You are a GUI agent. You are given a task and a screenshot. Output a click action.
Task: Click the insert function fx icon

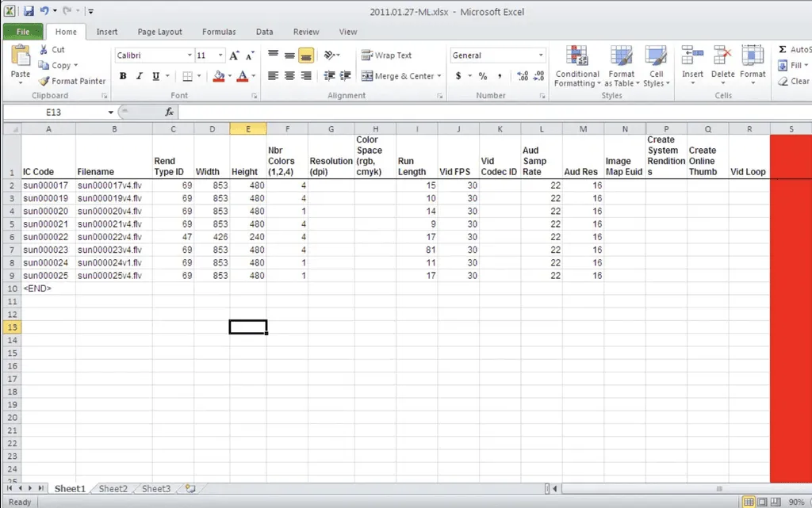(x=169, y=113)
